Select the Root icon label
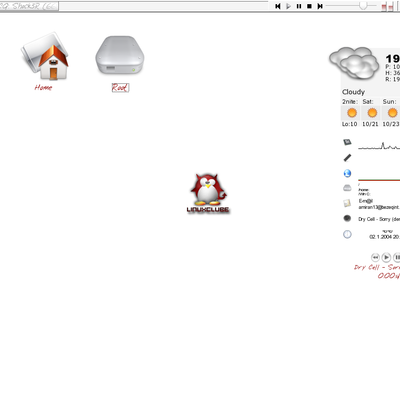The width and height of the screenshot is (400, 400). (120, 87)
